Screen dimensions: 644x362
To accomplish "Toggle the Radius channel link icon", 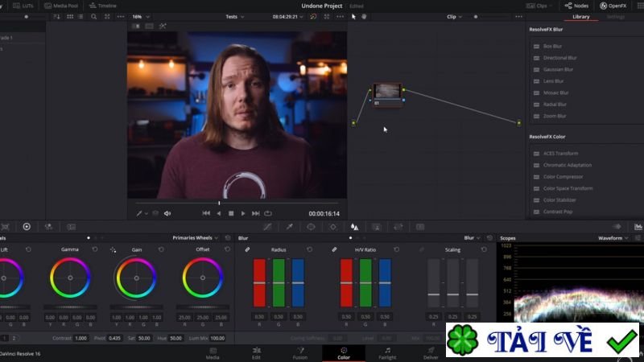I will (x=248, y=249).
